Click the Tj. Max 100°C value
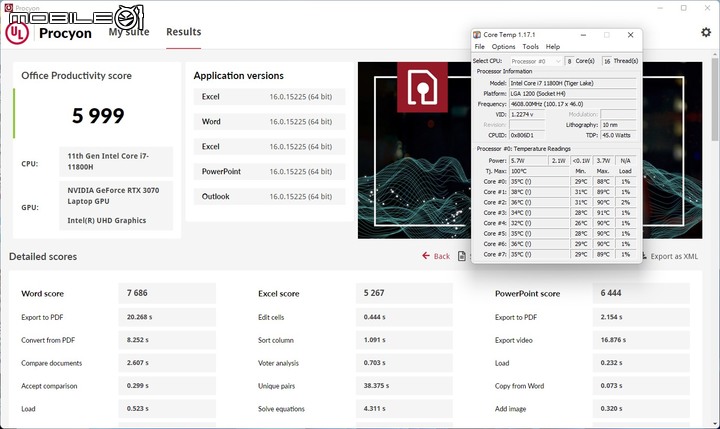The height and width of the screenshot is (429, 720). point(539,171)
